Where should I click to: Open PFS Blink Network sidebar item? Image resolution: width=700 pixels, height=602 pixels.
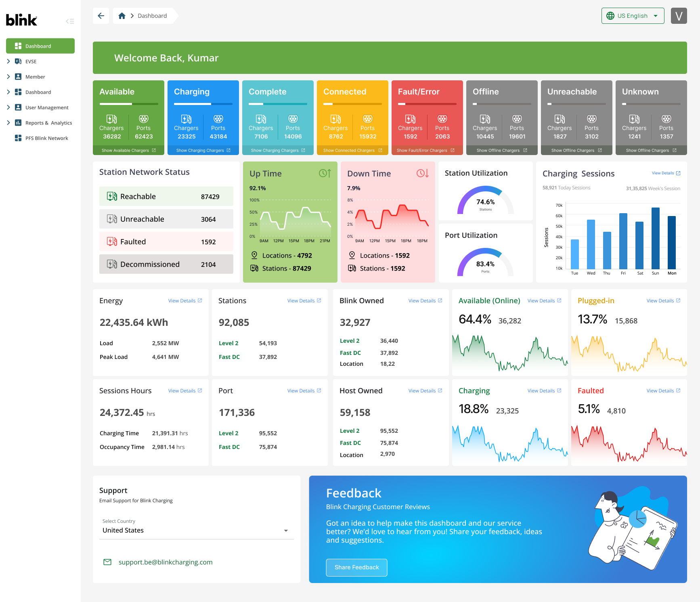click(x=46, y=138)
